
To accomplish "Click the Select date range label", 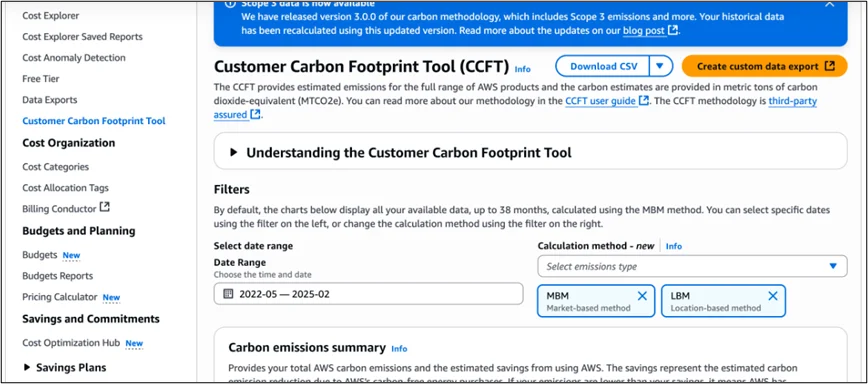I will 254,246.
